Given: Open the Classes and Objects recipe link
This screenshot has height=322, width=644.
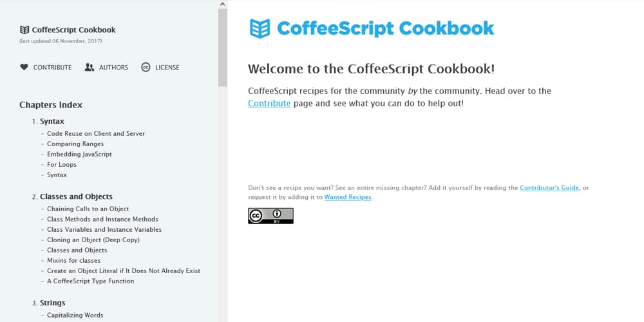Looking at the screenshot, I should click(x=77, y=250).
